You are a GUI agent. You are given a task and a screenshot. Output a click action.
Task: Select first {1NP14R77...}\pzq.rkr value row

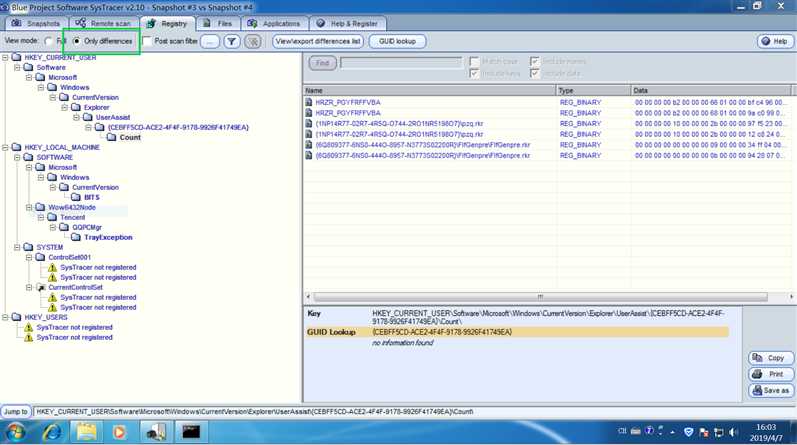click(x=547, y=124)
